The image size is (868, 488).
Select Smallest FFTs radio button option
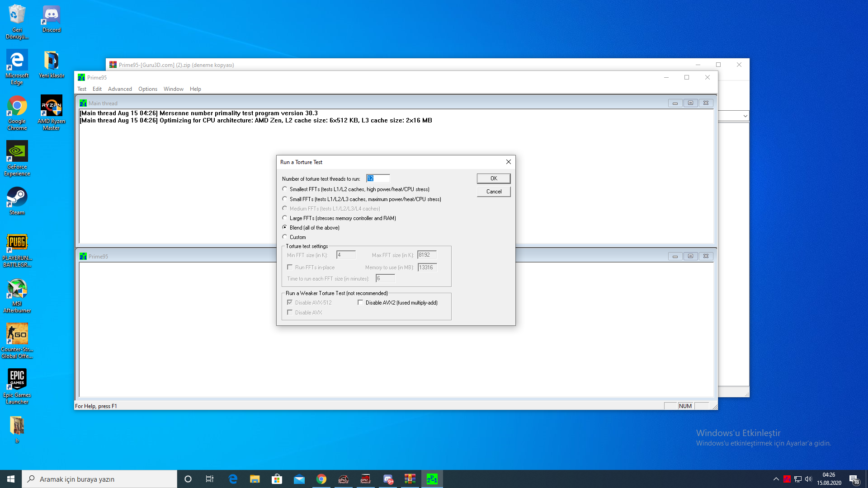284,189
